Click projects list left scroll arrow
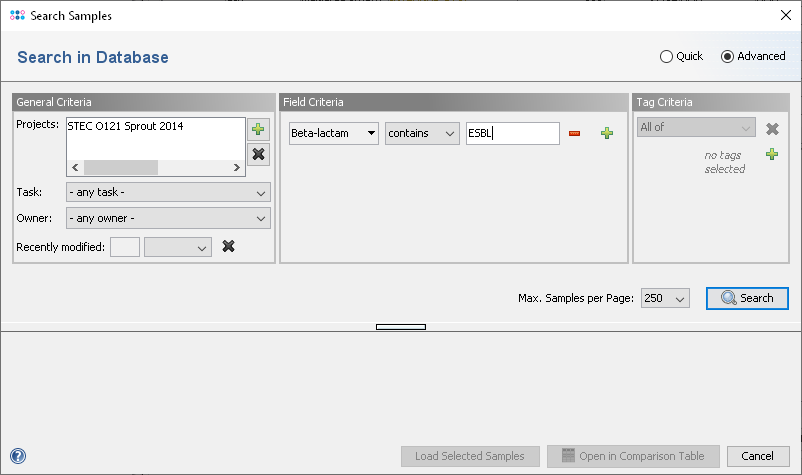This screenshot has width=802, height=475. (x=75, y=167)
